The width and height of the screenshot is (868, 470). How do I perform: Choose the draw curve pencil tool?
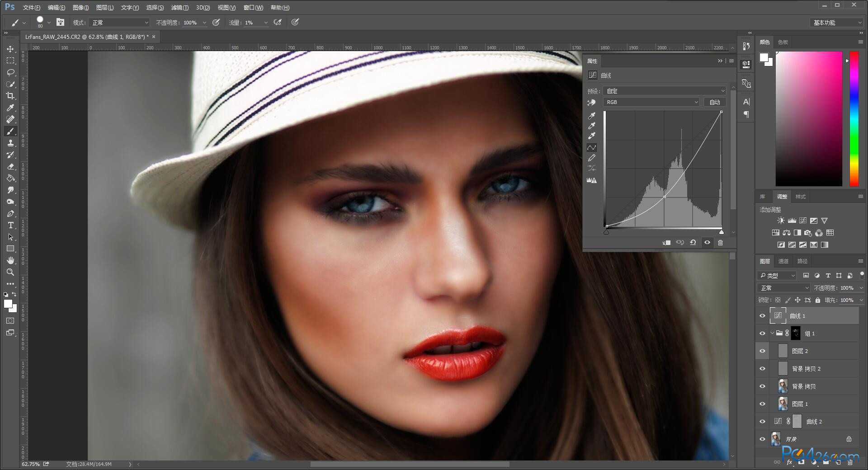(x=591, y=158)
